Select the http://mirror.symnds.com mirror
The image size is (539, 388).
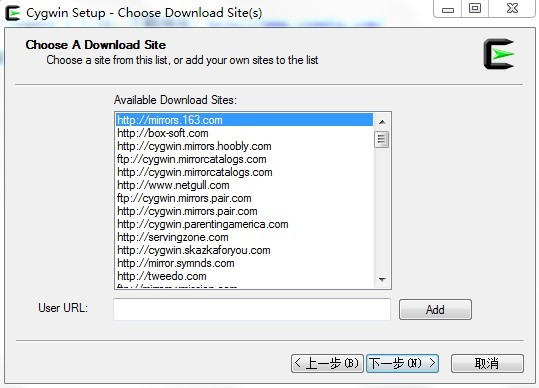[244, 263]
